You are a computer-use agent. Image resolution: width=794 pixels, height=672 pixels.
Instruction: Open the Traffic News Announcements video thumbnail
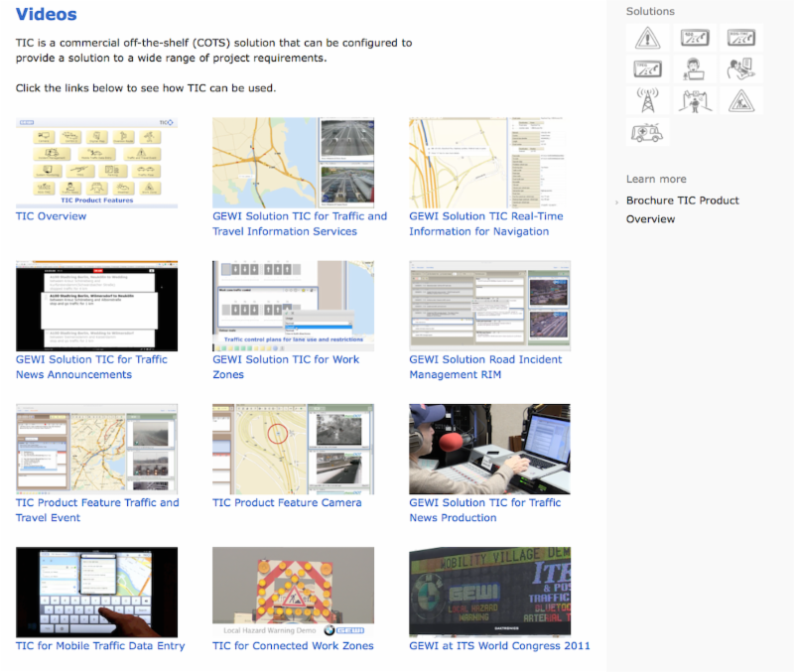coord(96,306)
